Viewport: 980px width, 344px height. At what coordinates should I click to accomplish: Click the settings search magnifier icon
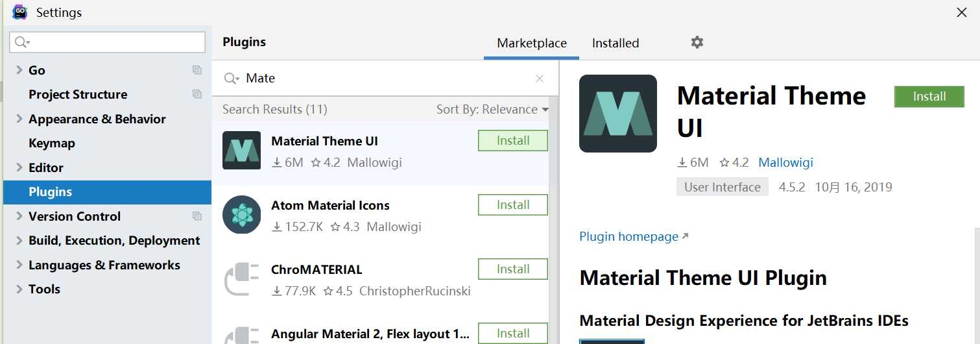click(22, 42)
